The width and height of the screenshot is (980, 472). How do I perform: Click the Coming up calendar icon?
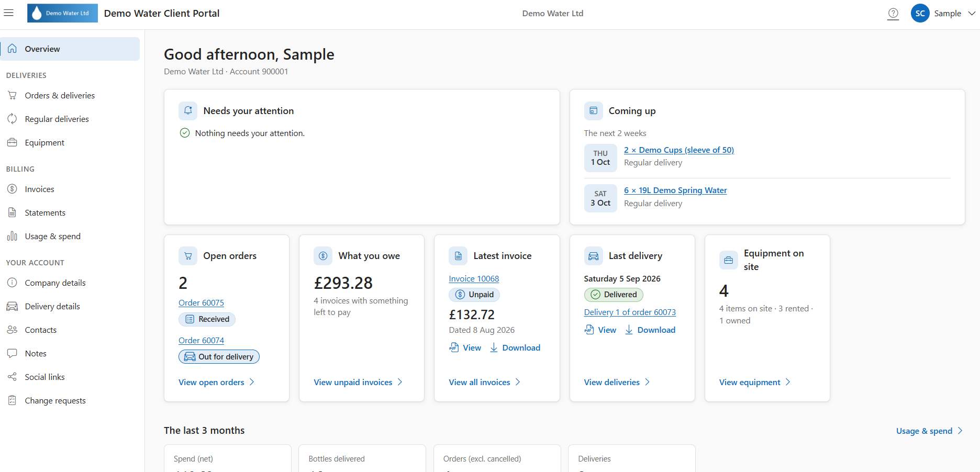pyautogui.click(x=593, y=111)
